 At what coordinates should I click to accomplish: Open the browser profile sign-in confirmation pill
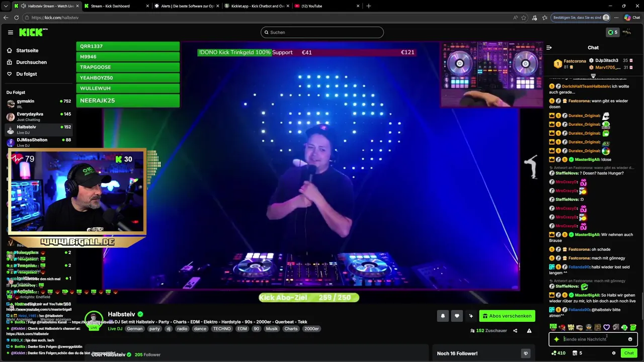click(581, 18)
